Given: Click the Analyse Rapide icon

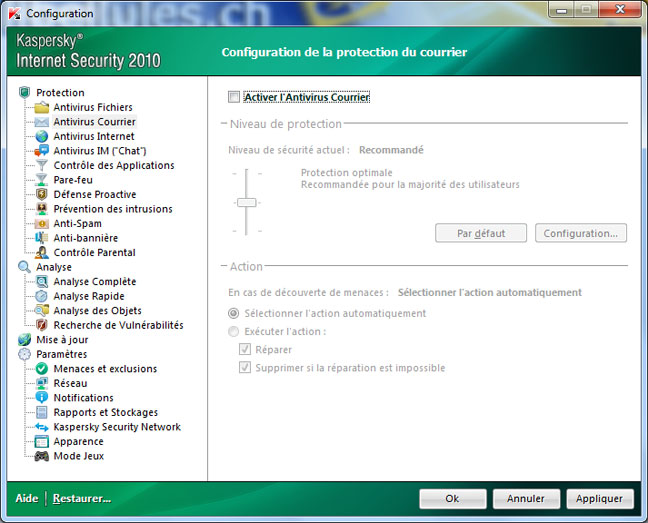Looking at the screenshot, I should [x=42, y=296].
